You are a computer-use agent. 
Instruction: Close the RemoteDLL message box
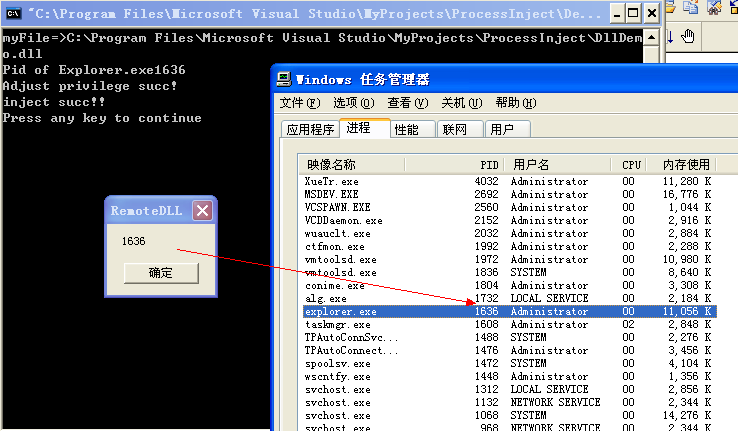[202, 210]
